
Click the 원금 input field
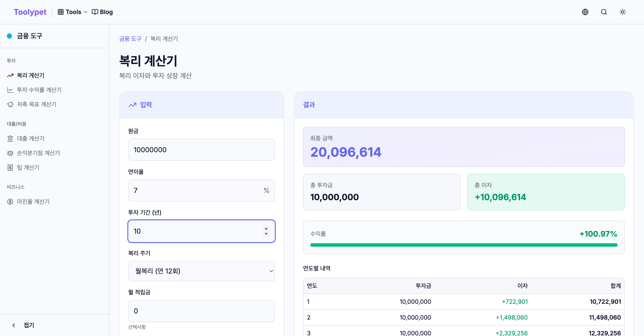click(x=201, y=150)
